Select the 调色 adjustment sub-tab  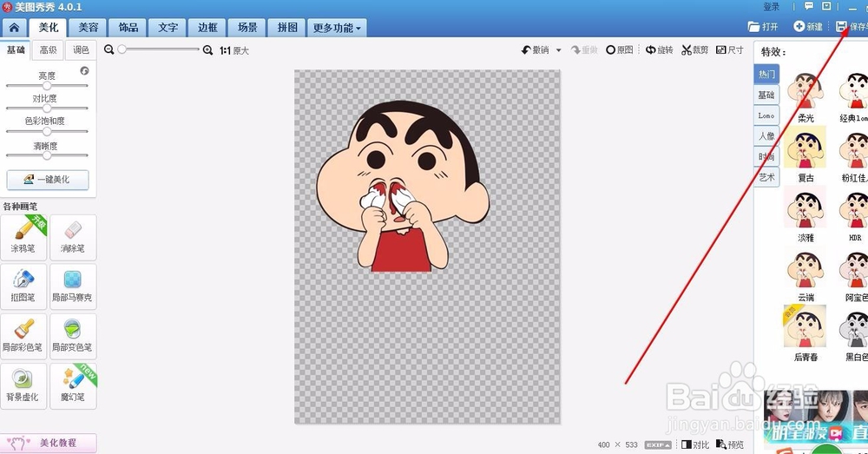81,49
